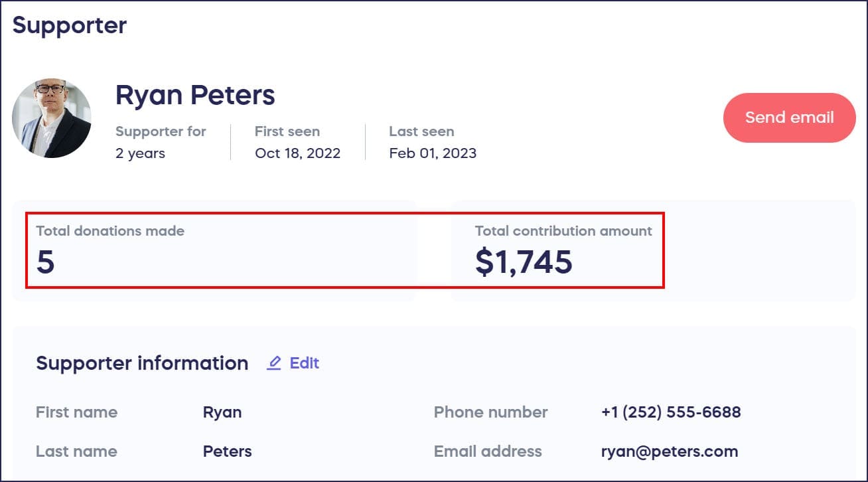Click the Email address field label
Image resolution: width=868 pixels, height=482 pixels.
click(488, 451)
